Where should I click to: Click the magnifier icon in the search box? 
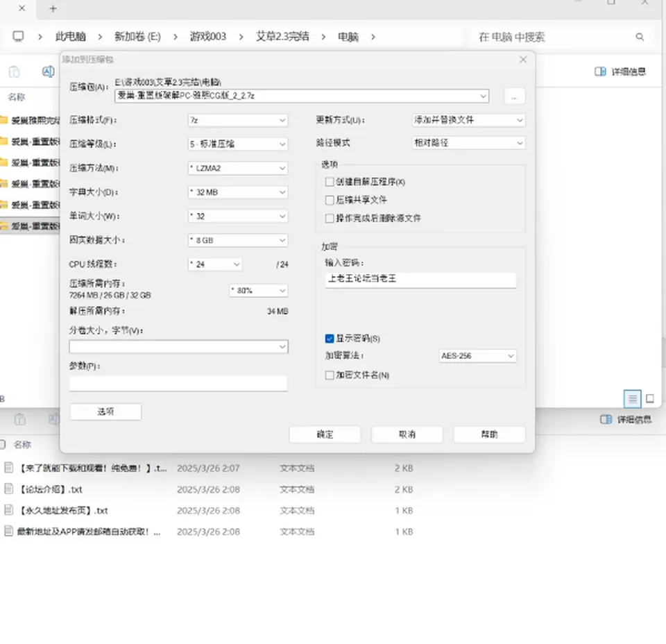(x=640, y=37)
